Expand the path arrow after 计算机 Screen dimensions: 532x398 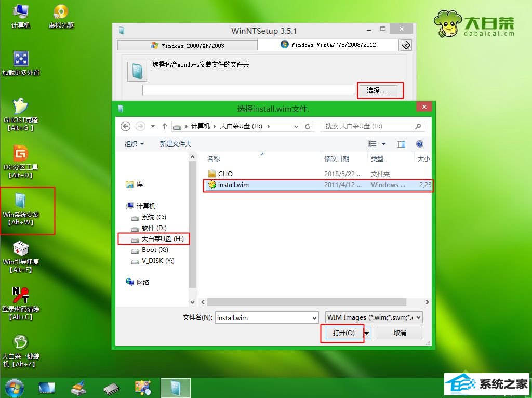point(215,126)
